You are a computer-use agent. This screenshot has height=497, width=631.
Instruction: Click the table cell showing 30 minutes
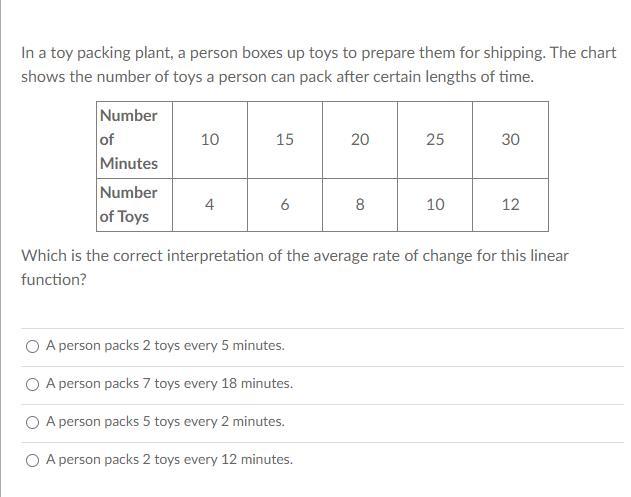tap(510, 140)
